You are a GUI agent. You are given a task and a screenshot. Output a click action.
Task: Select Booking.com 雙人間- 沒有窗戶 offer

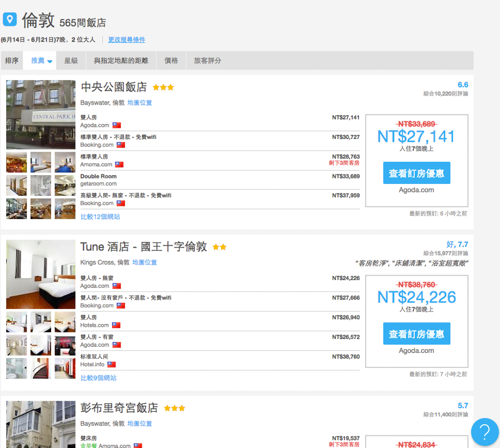point(220,301)
